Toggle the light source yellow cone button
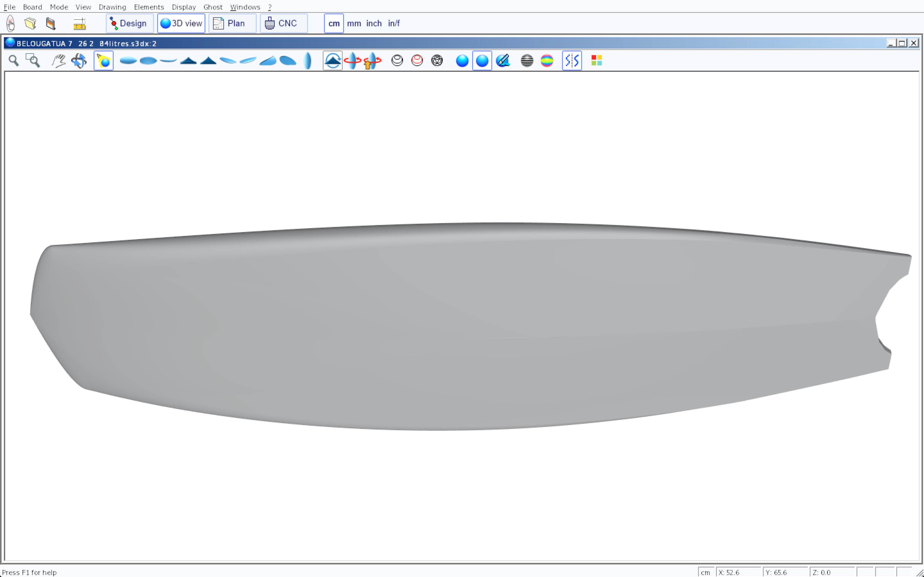 click(104, 61)
